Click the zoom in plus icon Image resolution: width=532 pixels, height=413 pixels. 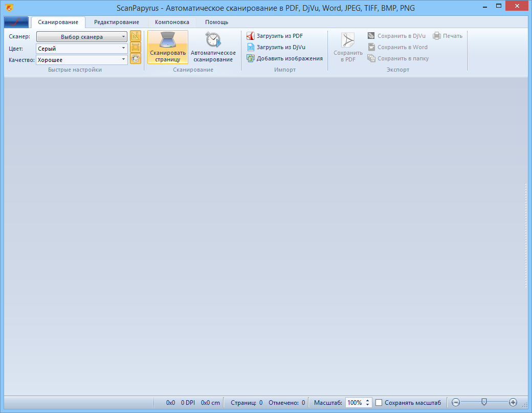coord(513,402)
